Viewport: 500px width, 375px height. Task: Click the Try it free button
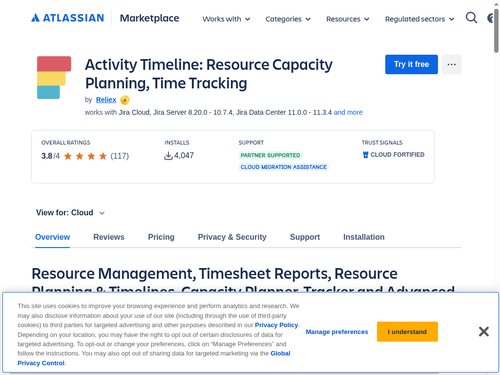(411, 64)
